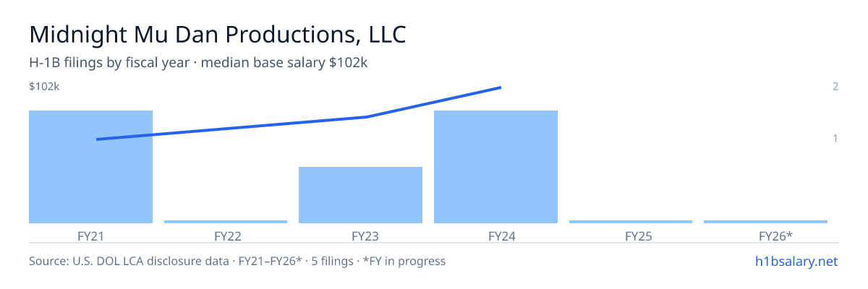Click the FY25 axis label
Viewport: 868px width, 289px height.
[x=631, y=236]
